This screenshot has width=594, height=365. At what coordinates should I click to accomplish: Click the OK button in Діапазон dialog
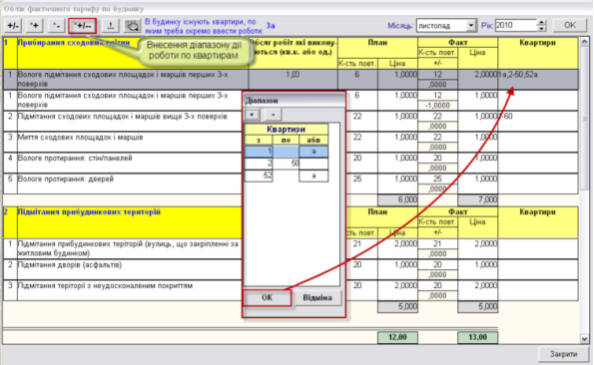click(267, 298)
